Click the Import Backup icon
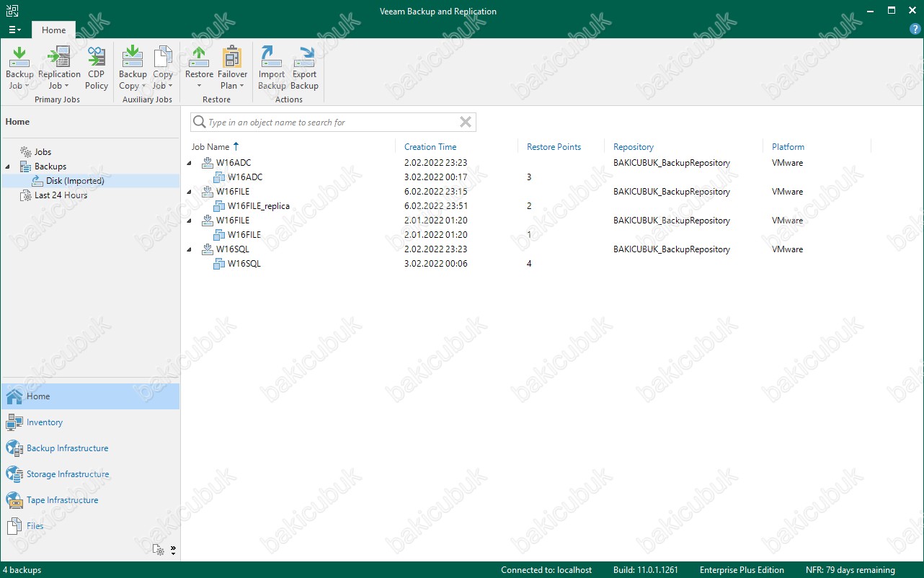The height and width of the screenshot is (578, 924). 272,56
